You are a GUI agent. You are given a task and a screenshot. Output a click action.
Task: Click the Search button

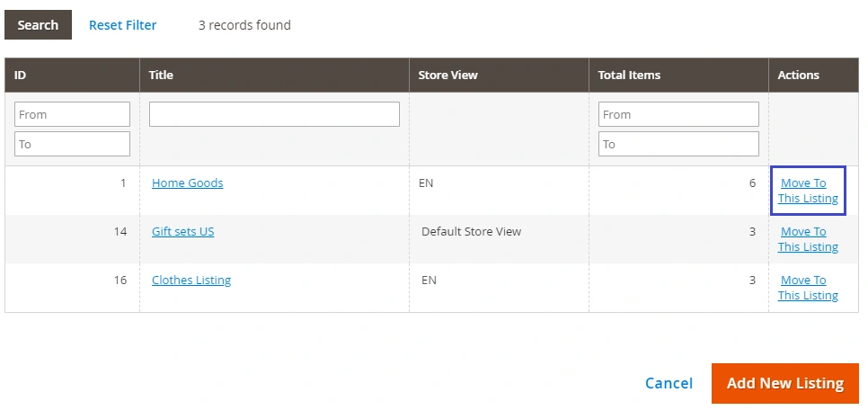38,25
